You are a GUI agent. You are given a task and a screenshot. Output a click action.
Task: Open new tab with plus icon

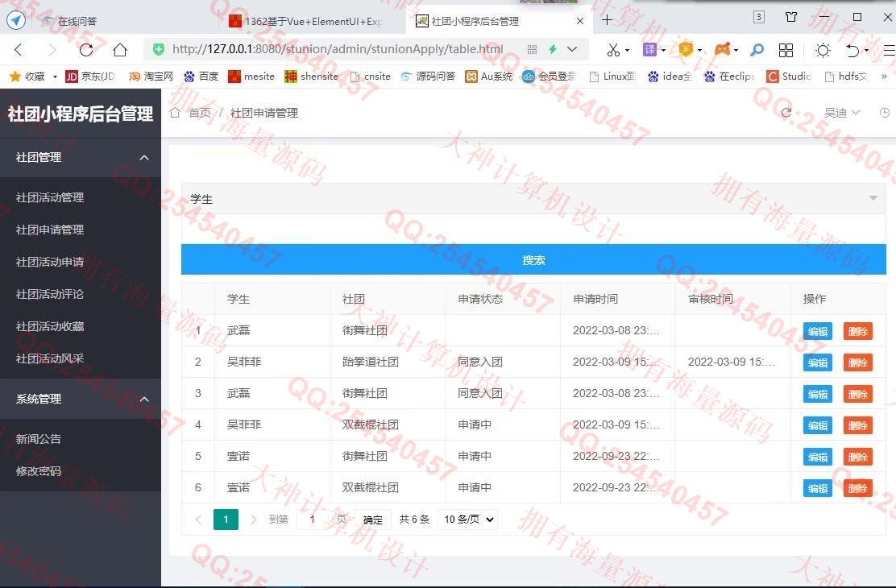(x=607, y=20)
